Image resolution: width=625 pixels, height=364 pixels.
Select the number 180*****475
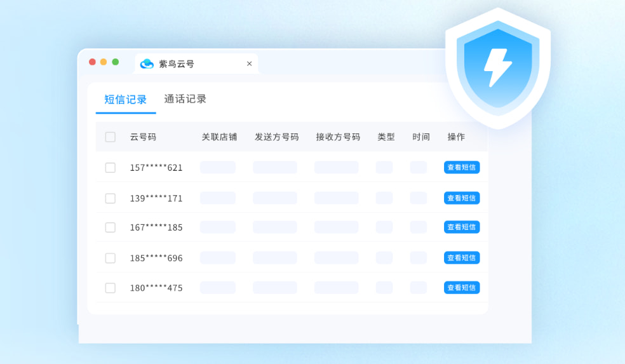(156, 288)
